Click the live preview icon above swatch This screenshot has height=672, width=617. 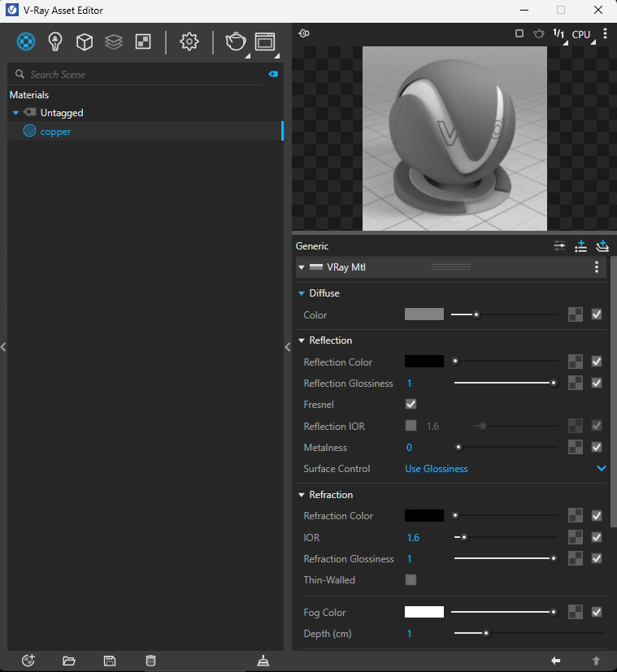(x=304, y=33)
